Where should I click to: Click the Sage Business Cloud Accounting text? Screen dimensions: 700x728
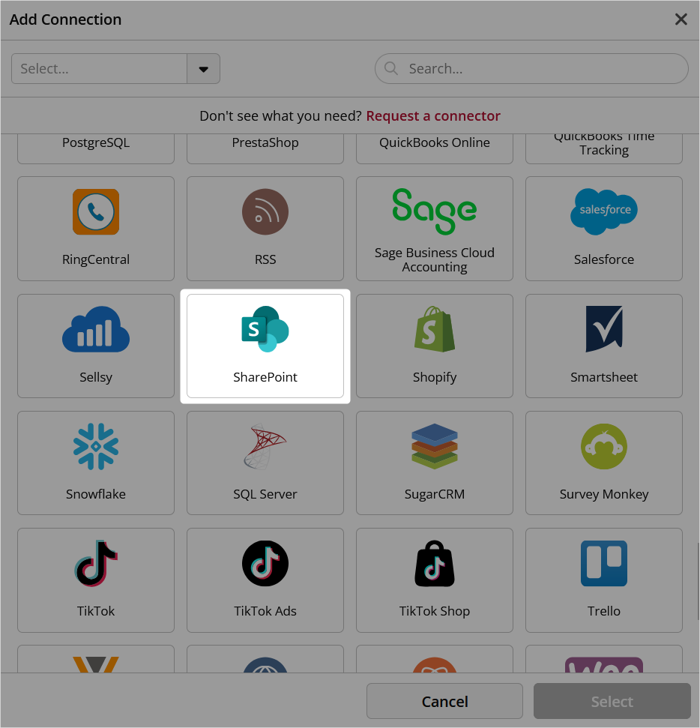[x=435, y=259]
